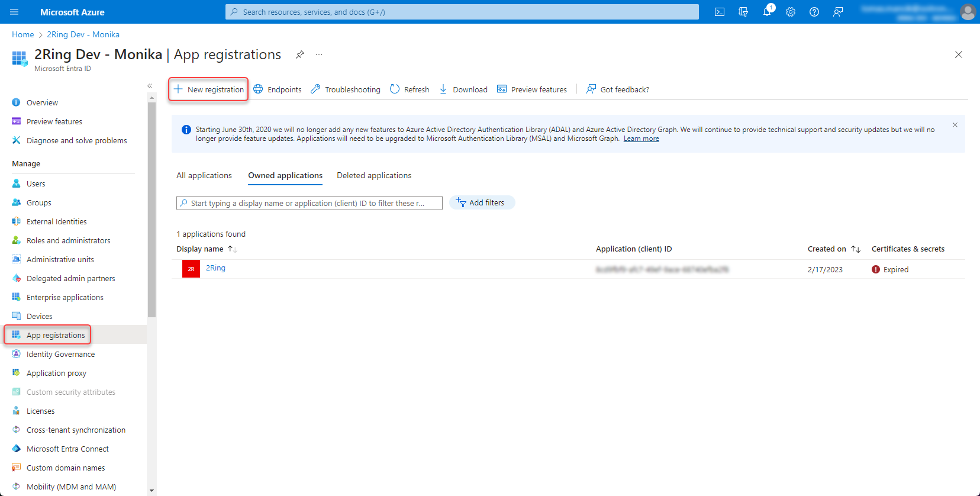Click the 2Ring app red thumbnail icon

tap(191, 269)
